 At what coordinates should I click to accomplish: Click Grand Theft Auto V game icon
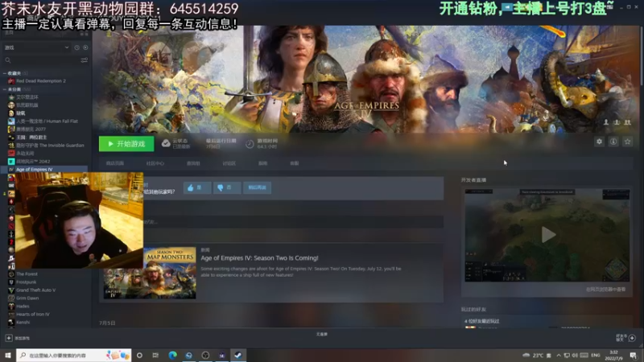point(11,290)
